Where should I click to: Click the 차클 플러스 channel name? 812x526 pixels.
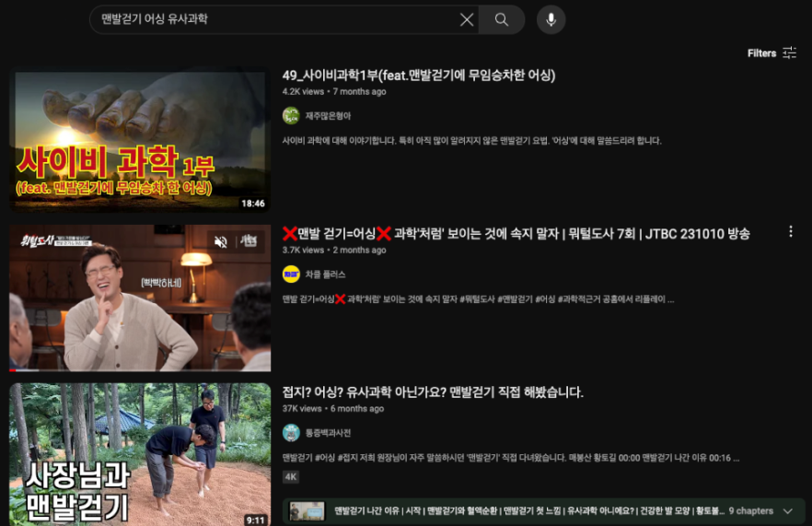325,275
